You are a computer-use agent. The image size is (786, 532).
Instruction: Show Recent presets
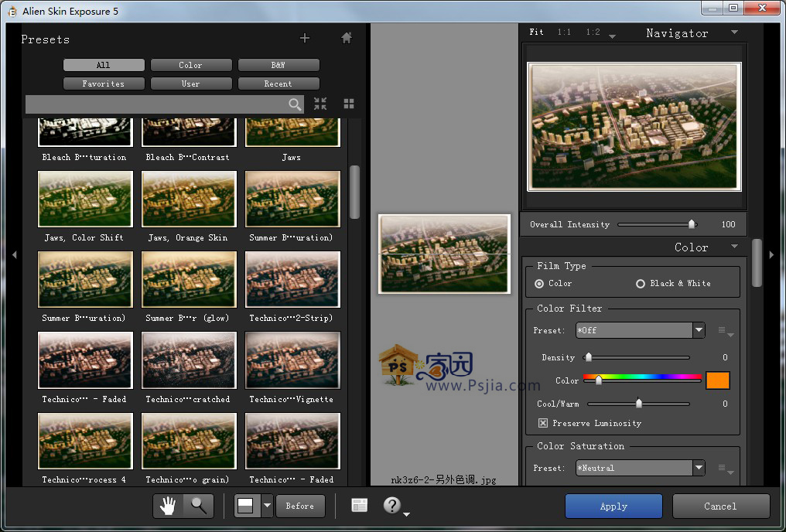point(279,84)
